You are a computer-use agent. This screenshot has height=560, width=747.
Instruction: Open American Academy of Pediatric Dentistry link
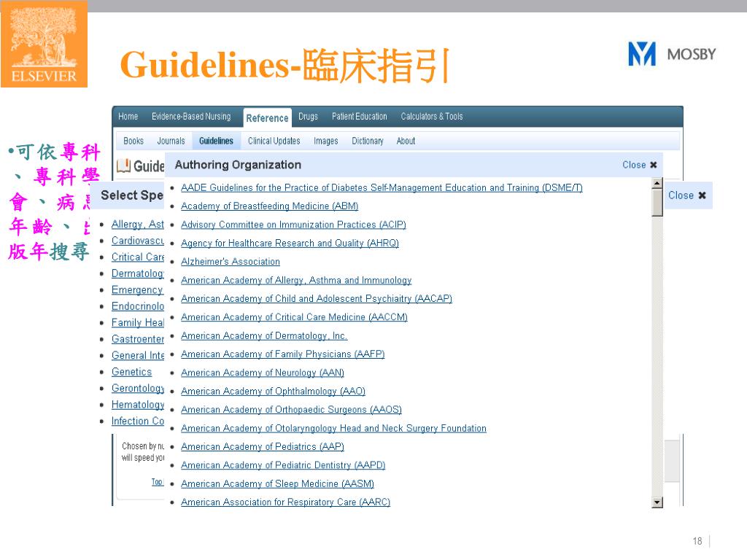click(283, 465)
